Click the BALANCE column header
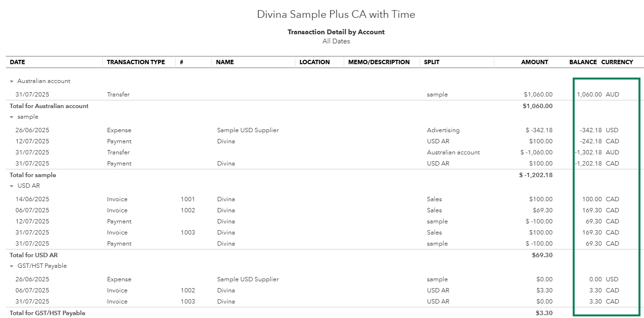This screenshot has height=318, width=644. click(x=583, y=62)
